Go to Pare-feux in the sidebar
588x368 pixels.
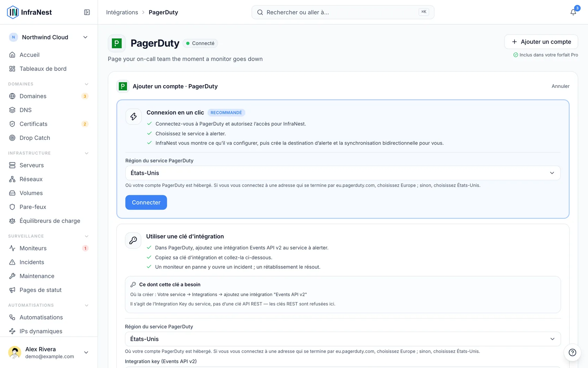coord(49,207)
